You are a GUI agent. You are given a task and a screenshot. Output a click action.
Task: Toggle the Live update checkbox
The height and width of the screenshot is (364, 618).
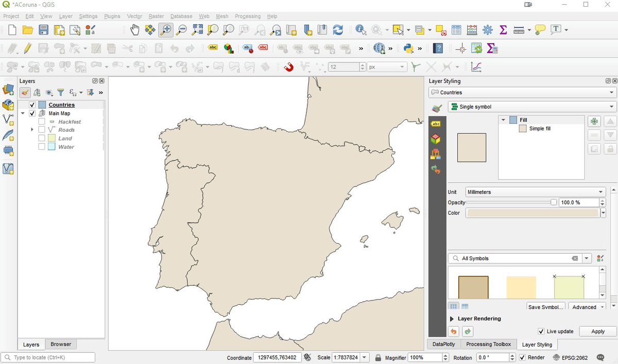coord(541,332)
